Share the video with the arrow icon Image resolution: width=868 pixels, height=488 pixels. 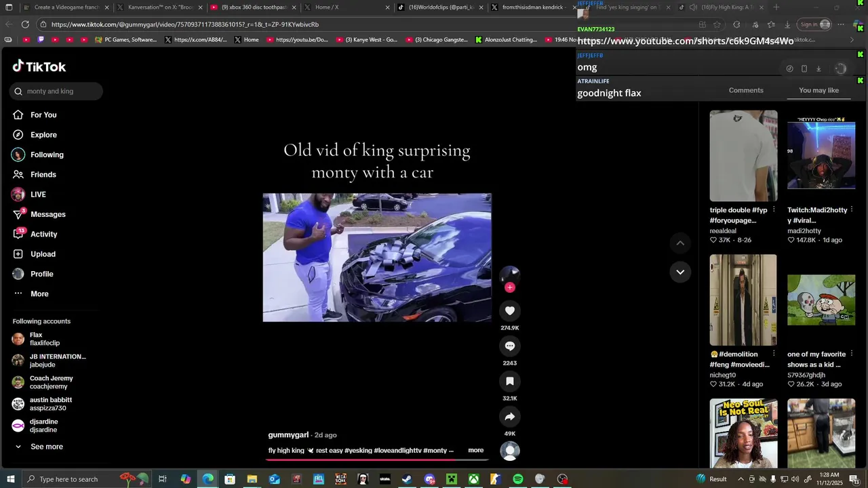click(510, 416)
